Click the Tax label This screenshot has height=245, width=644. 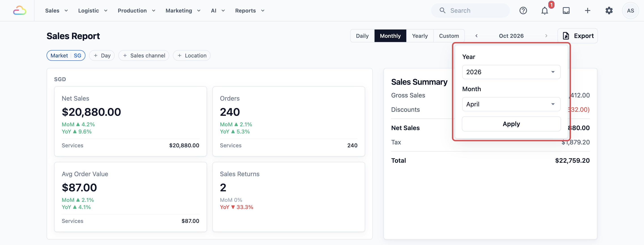[x=396, y=142]
